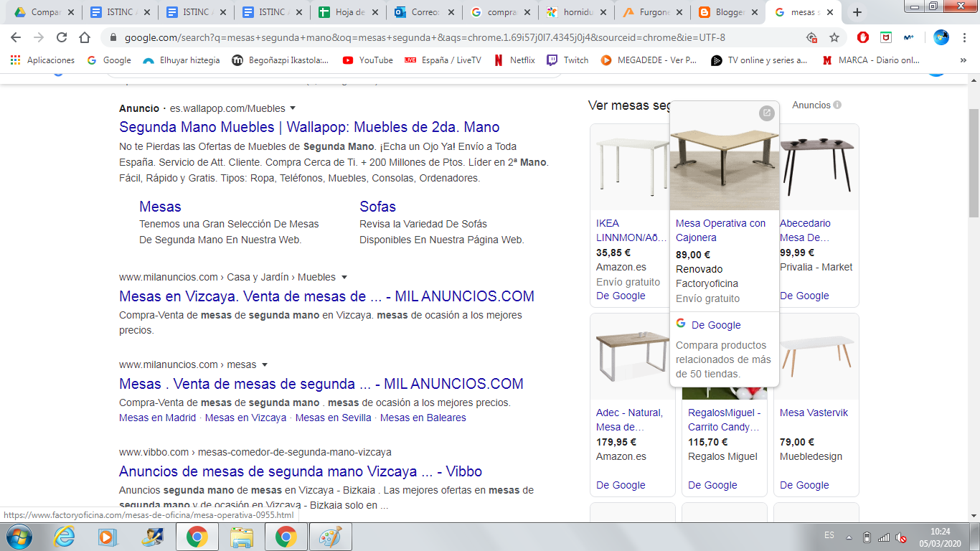Launch Internet Explorer from the taskbar
Viewport: 980px width, 551px height.
click(x=64, y=537)
